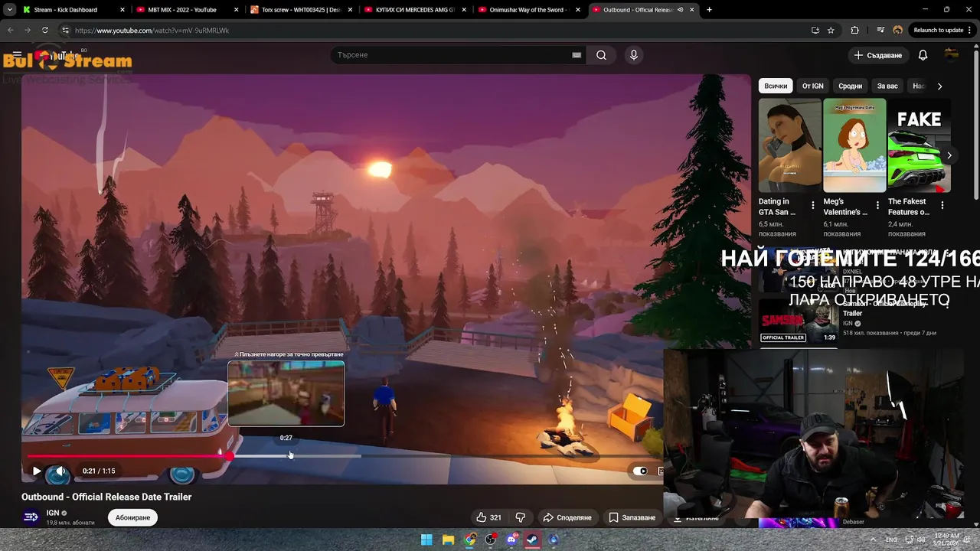Screen dimensions: 980x551
Task: Select the За вас filter chip
Action: tap(887, 86)
